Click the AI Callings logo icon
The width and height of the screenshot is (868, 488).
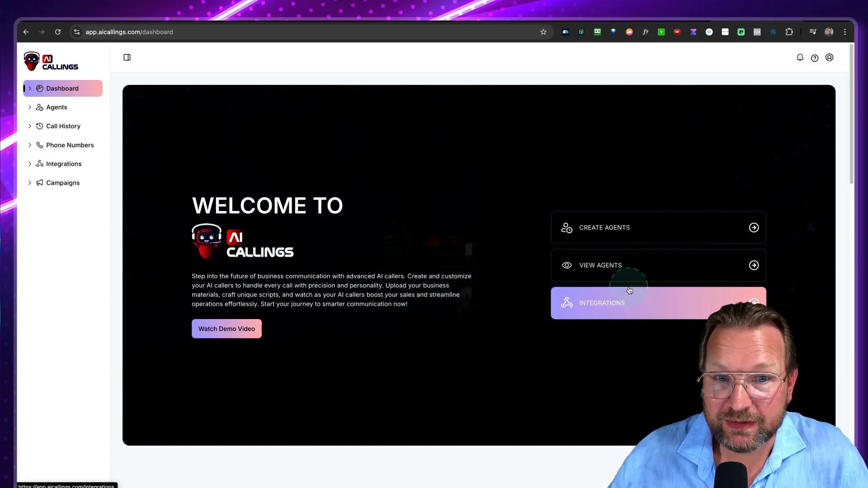pyautogui.click(x=31, y=61)
